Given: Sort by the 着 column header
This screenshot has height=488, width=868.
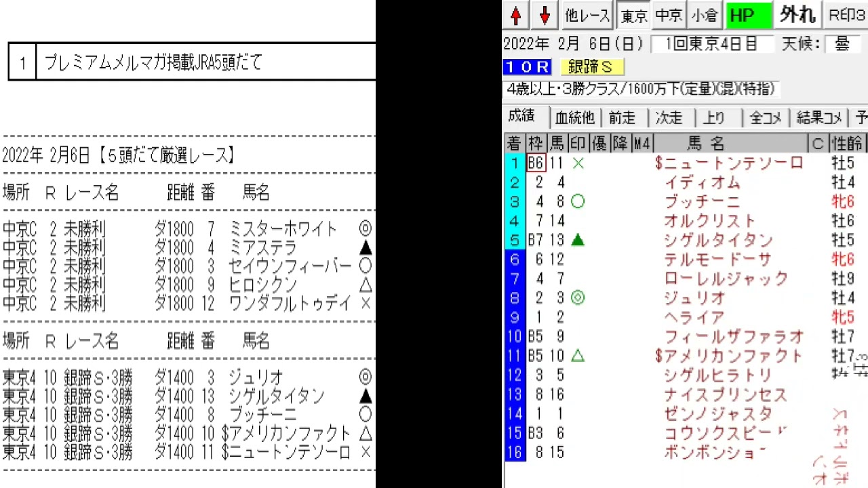Looking at the screenshot, I should point(514,143).
